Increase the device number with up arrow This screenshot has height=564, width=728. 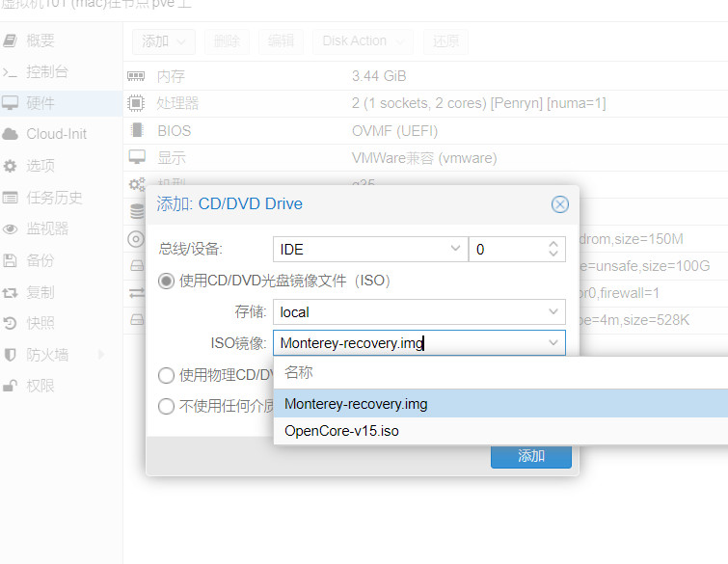pos(553,244)
